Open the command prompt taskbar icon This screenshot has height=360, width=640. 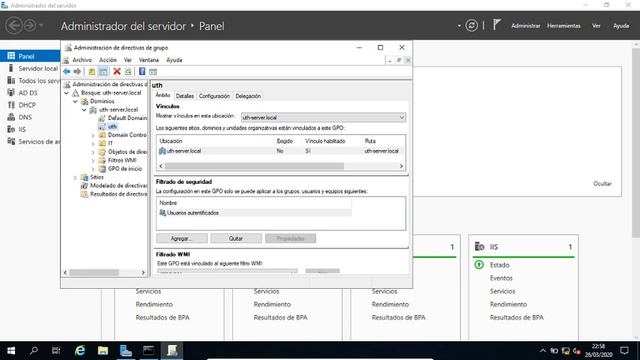pos(149,351)
